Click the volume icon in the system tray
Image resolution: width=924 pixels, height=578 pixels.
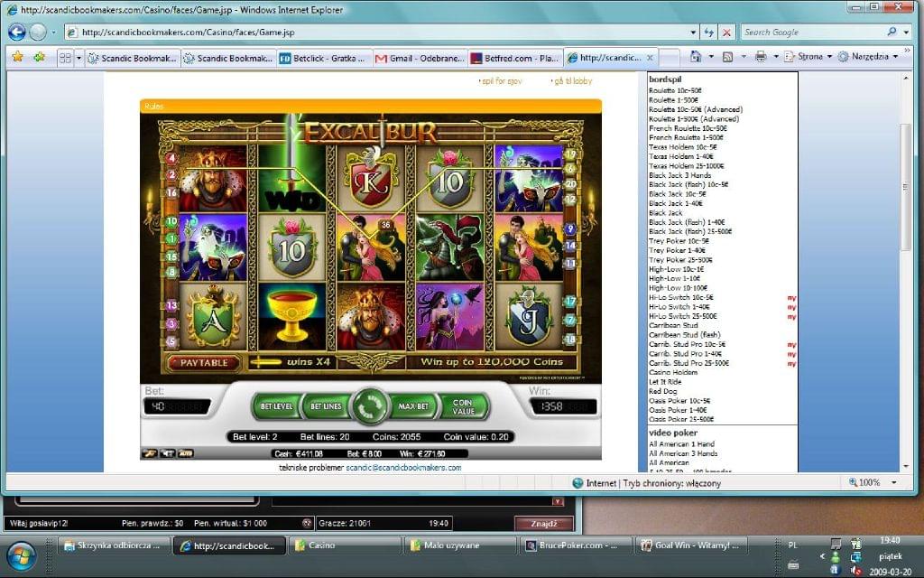click(855, 571)
